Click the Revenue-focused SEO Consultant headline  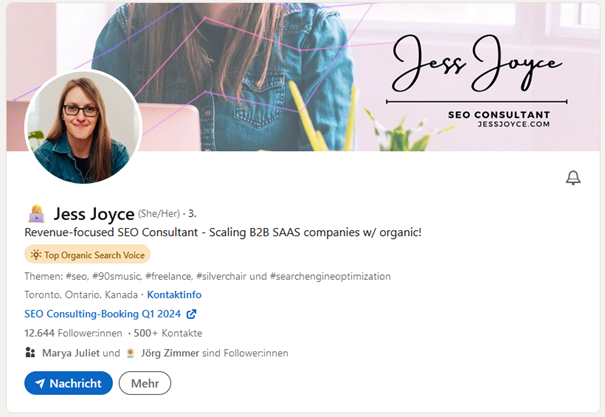click(223, 232)
